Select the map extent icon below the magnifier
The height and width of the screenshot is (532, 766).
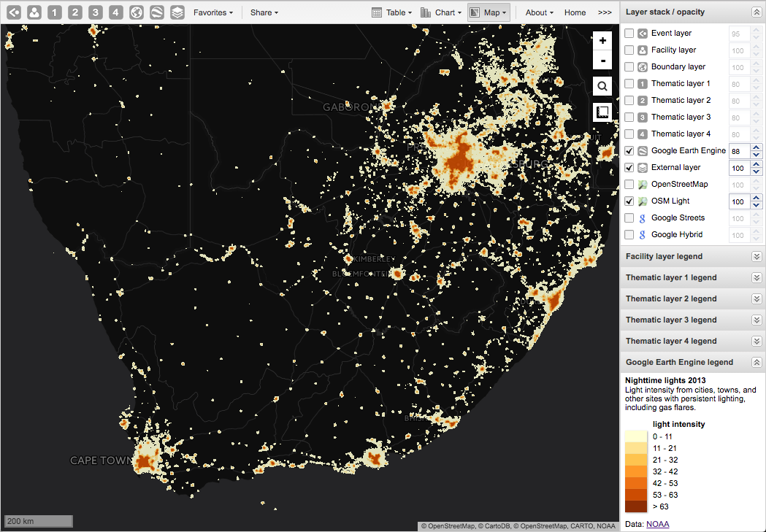coord(602,112)
